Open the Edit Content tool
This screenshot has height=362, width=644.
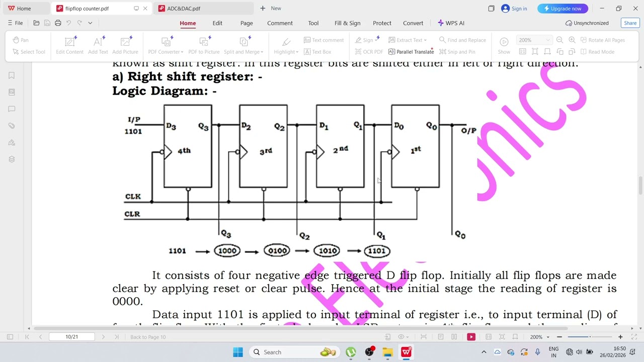tap(69, 46)
